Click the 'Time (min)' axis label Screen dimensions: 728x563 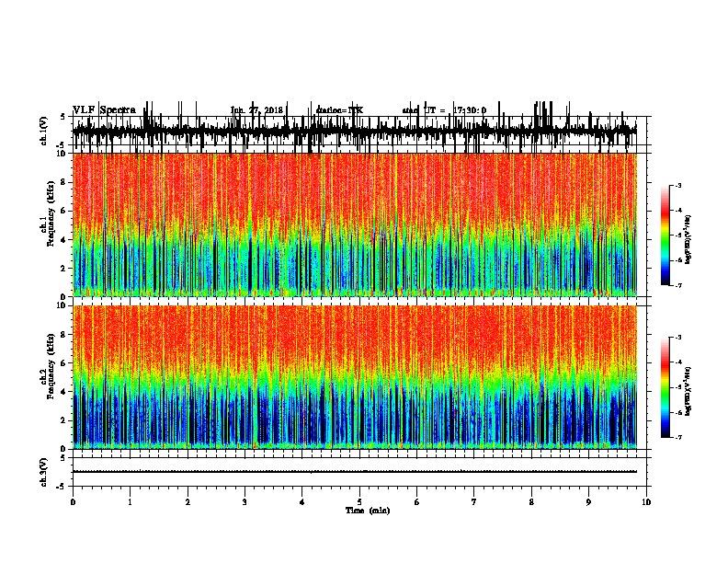(x=368, y=511)
